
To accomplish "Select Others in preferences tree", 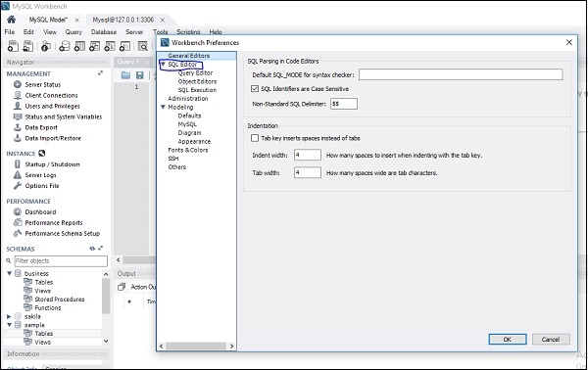I will [177, 167].
